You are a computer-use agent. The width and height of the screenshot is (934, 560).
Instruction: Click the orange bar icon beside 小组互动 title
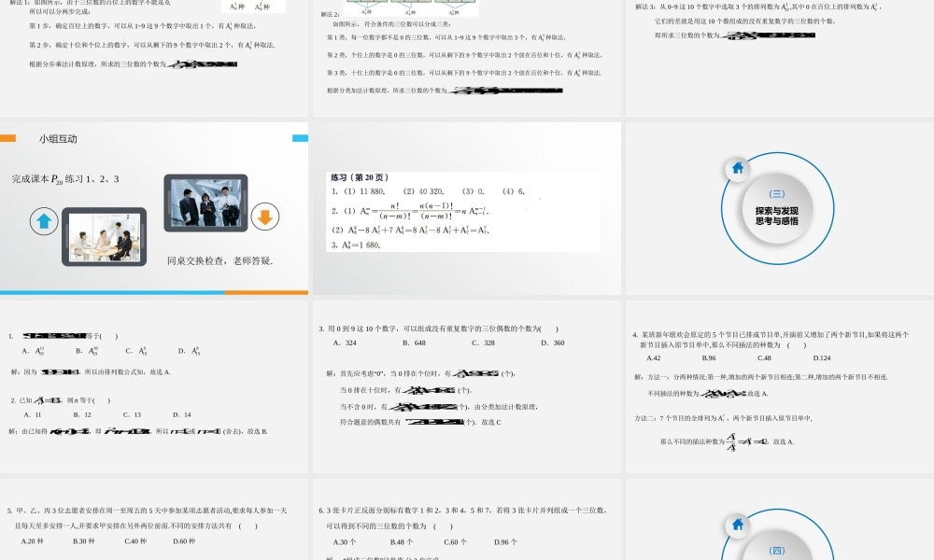[x=9, y=137]
